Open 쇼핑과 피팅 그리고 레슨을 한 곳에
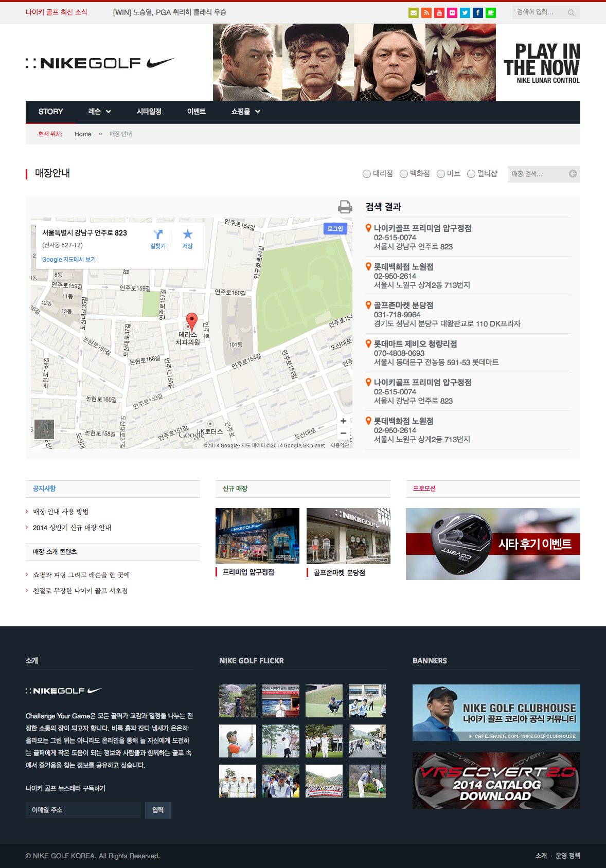 (x=81, y=575)
